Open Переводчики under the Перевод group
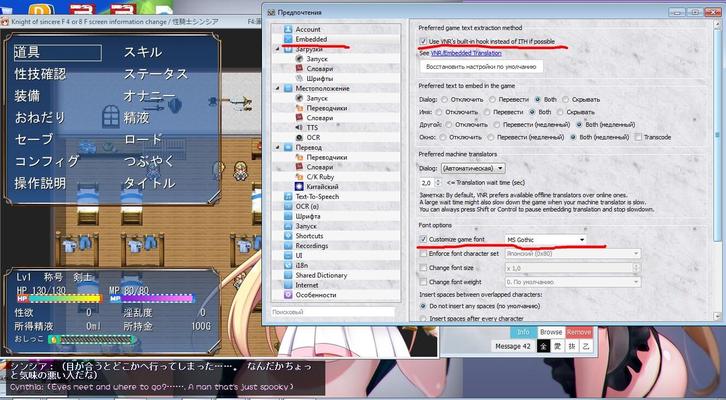The height and width of the screenshot is (400, 726). pyautogui.click(x=326, y=157)
